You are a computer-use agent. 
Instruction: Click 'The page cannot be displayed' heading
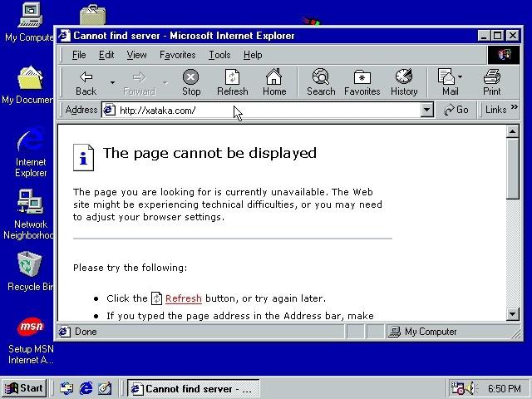pyautogui.click(x=209, y=153)
